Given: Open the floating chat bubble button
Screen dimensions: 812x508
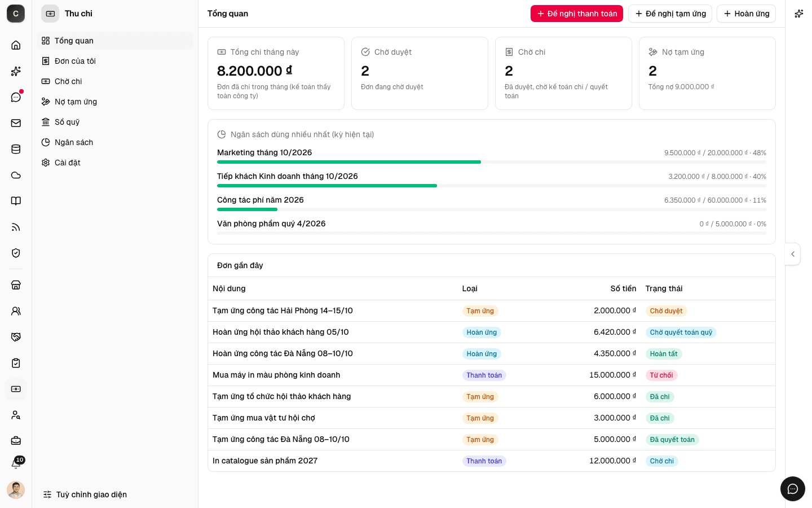Looking at the screenshot, I should coord(793,489).
